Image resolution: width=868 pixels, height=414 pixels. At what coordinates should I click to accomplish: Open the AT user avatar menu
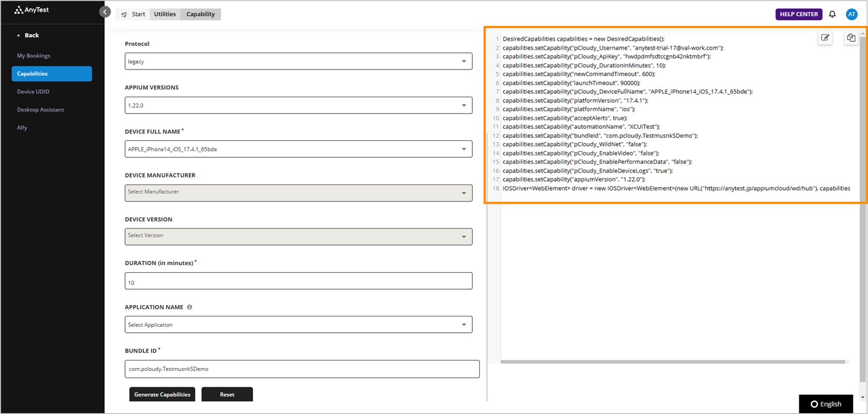pos(852,14)
